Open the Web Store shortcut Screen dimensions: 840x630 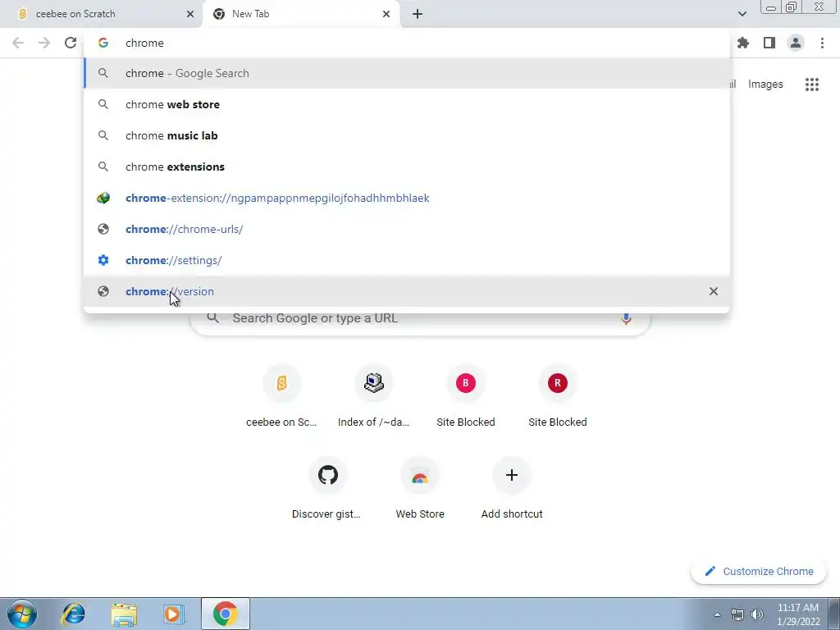(419, 489)
